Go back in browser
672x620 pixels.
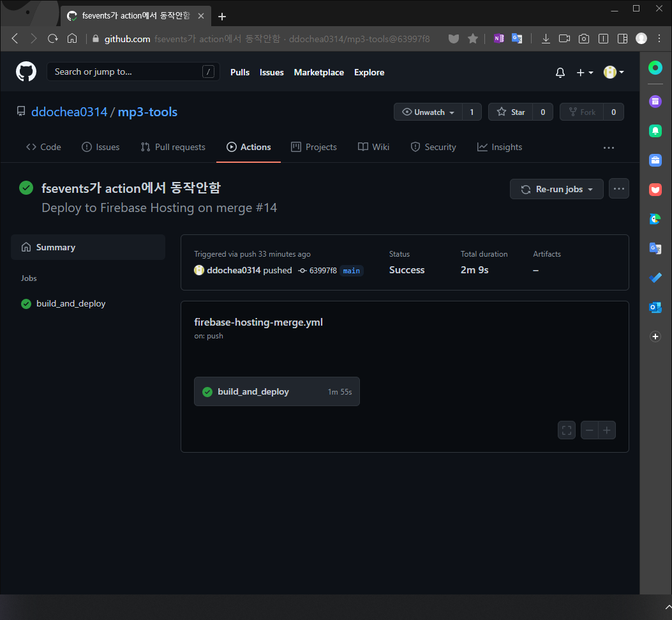pyautogui.click(x=15, y=38)
